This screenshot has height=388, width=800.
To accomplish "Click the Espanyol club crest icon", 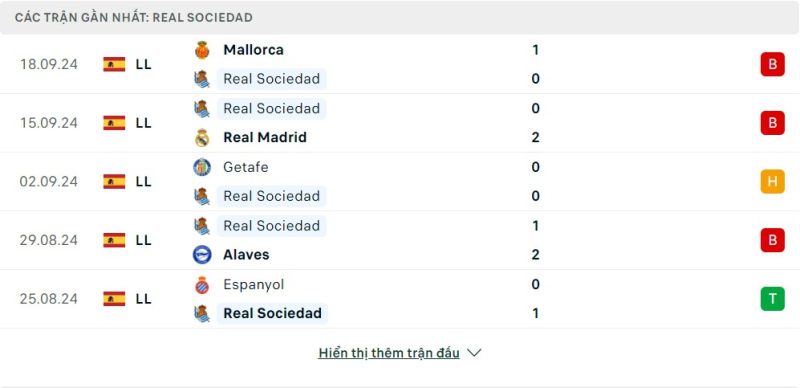I will [202, 284].
